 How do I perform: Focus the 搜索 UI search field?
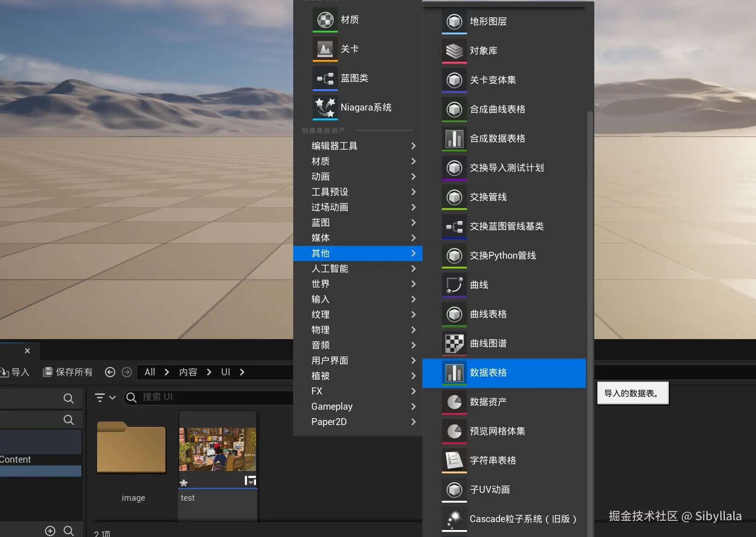tap(209, 397)
